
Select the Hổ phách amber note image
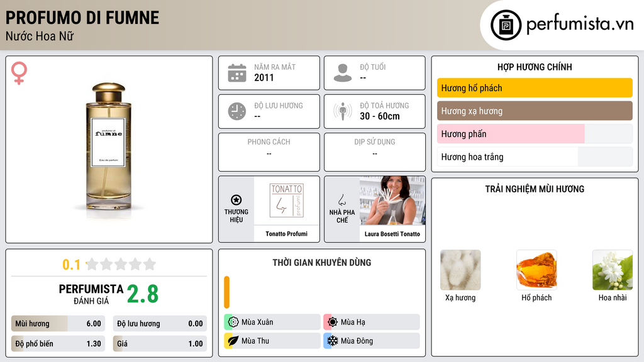pos(536,270)
